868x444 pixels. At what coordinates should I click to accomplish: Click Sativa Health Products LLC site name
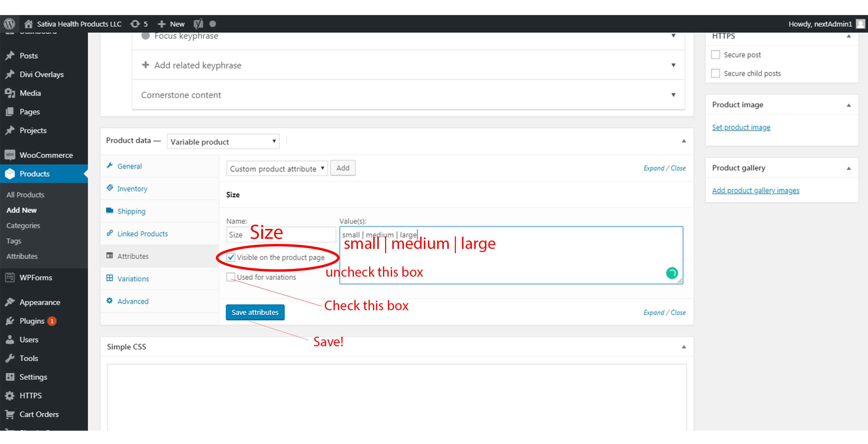click(x=79, y=24)
